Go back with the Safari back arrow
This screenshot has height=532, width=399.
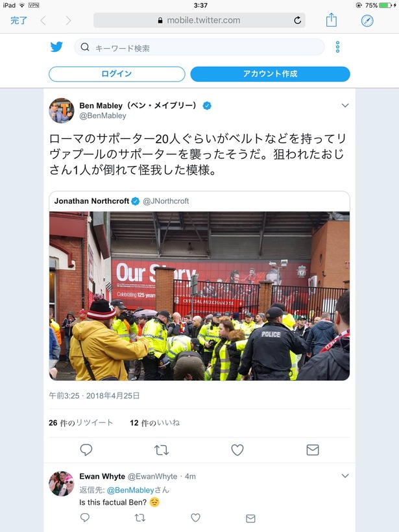43,21
